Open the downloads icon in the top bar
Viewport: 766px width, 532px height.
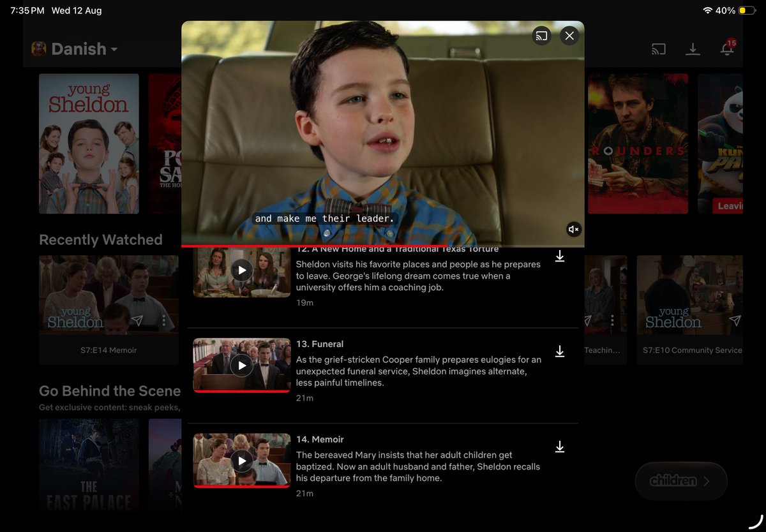coord(693,49)
